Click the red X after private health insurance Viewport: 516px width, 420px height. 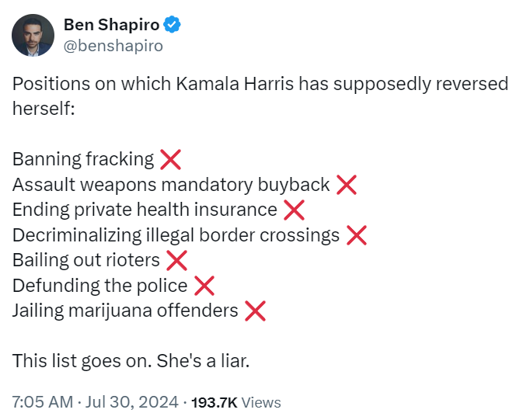(x=294, y=210)
